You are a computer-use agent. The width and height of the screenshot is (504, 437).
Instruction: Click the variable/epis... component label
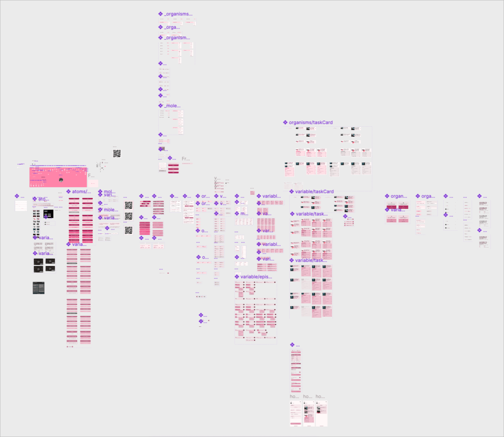(x=256, y=277)
